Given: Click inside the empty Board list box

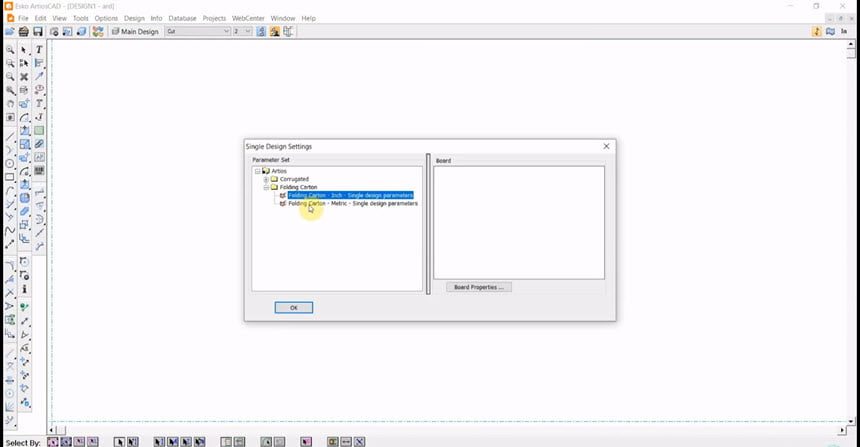Looking at the screenshot, I should pos(519,223).
